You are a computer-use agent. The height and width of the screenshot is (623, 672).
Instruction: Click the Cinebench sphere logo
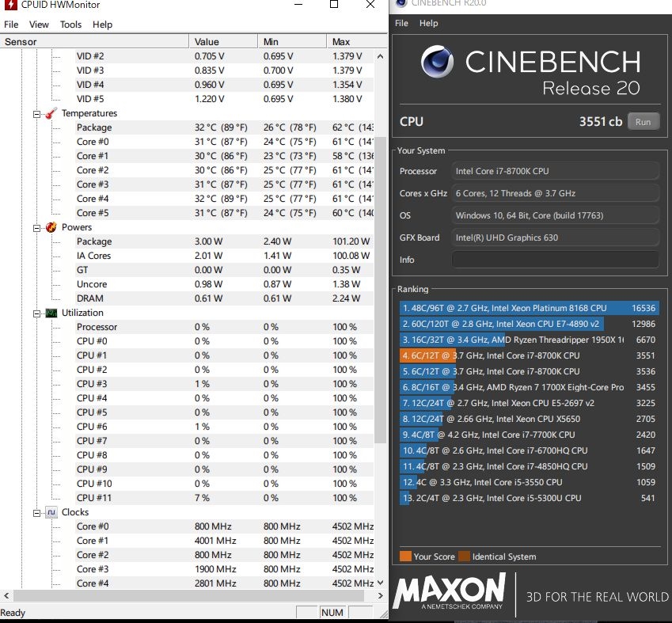(x=437, y=61)
